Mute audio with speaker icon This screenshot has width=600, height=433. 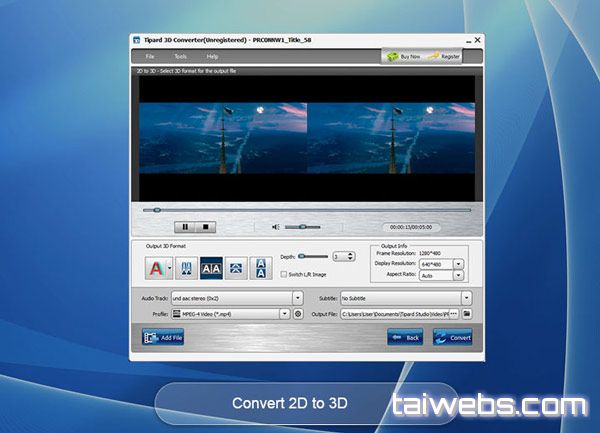[x=276, y=227]
